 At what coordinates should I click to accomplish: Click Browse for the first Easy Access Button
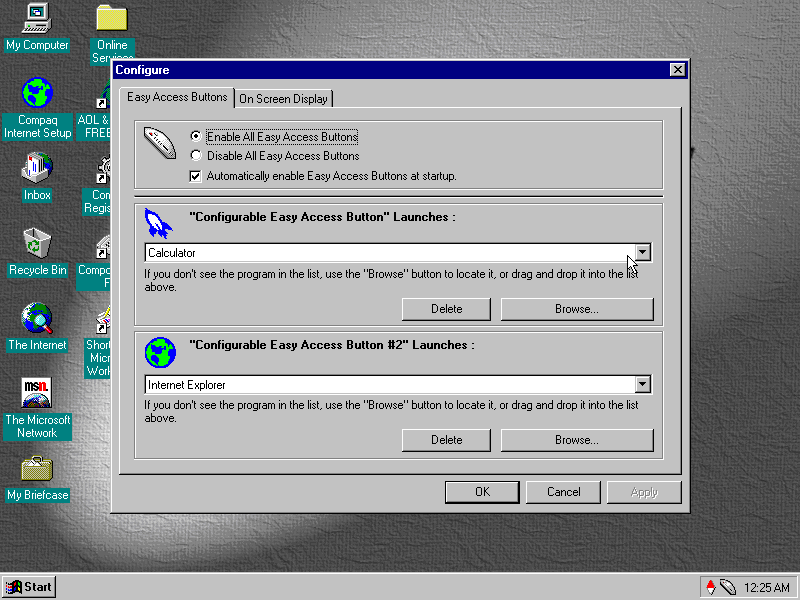click(576, 309)
